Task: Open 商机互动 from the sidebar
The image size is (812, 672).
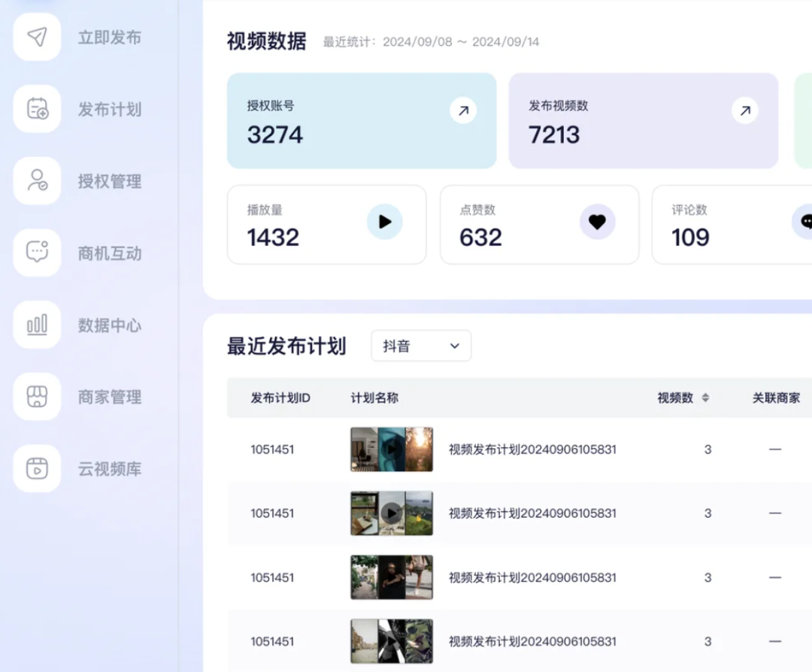Action: (x=36, y=253)
